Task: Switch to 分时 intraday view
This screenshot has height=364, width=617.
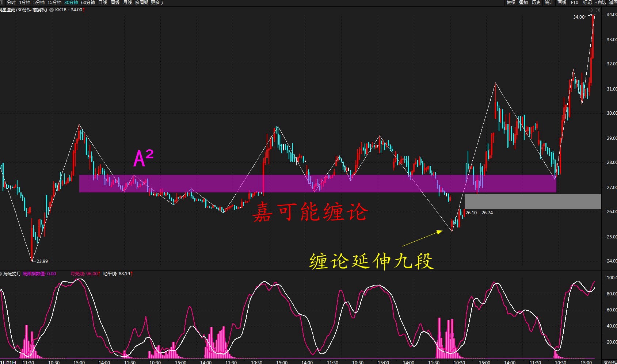Action: tap(11, 3)
